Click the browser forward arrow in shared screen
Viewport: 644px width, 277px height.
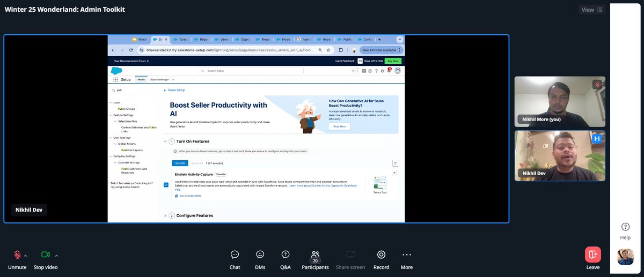pyautogui.click(x=122, y=50)
